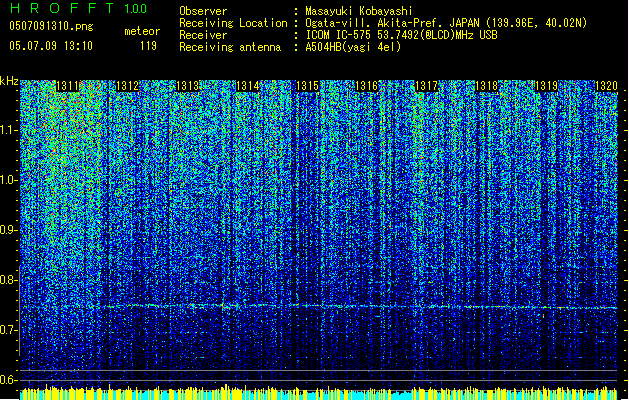This screenshot has height=400, width=629.
Task: Click the Receiver field label
Action: [x=203, y=35]
